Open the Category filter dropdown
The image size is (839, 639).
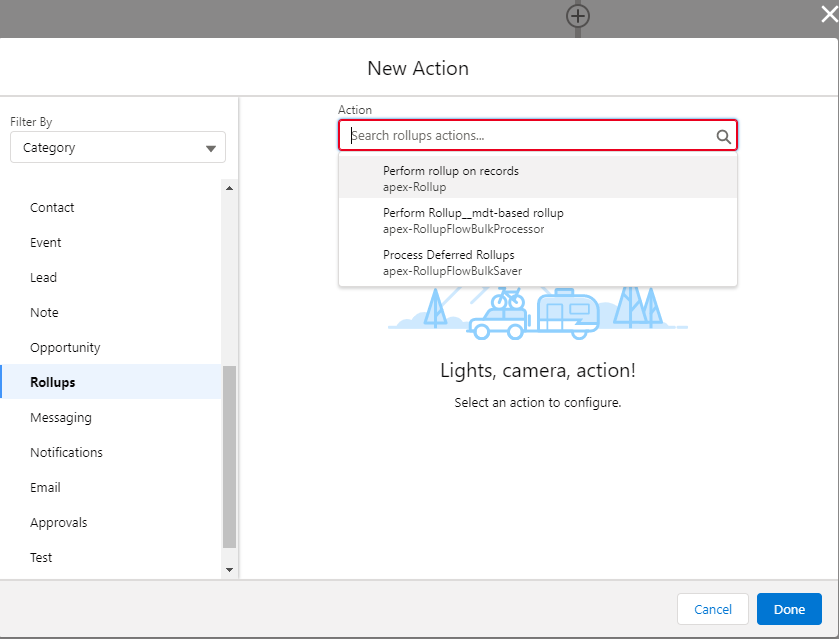(x=117, y=146)
